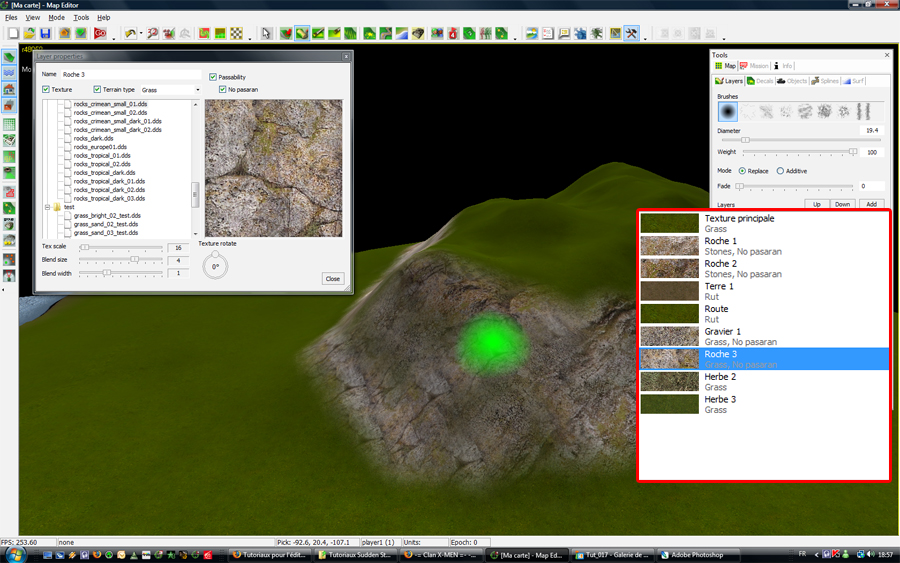Open toolbar overflow arrow after hammer icon
This screenshot has width=900, height=563.
[645, 38]
